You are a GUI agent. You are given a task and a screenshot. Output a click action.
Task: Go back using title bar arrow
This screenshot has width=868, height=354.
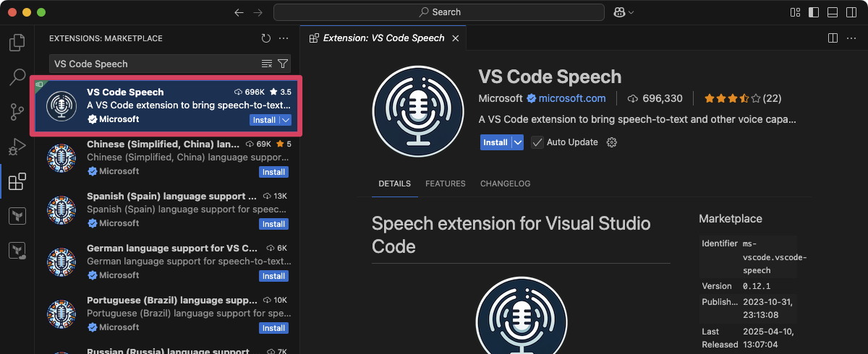(239, 12)
